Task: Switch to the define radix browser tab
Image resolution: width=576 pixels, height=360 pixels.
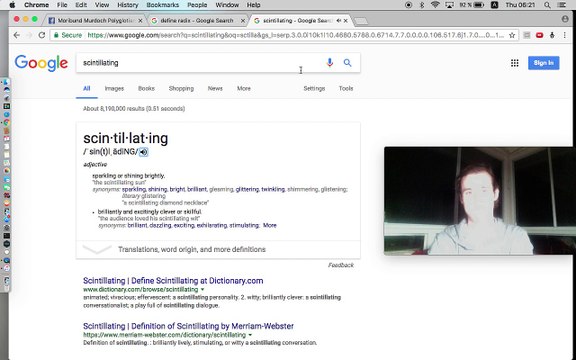Action: pyautogui.click(x=197, y=21)
